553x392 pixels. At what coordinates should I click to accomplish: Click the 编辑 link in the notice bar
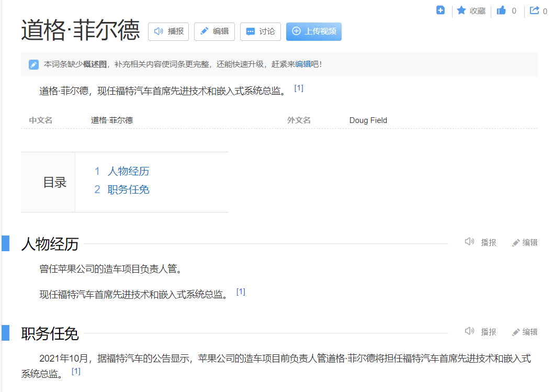coord(302,64)
